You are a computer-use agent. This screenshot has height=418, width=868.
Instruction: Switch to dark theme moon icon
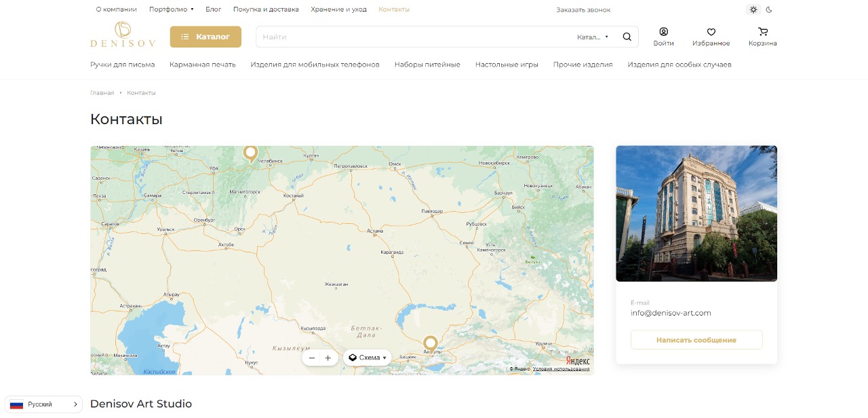(x=769, y=9)
